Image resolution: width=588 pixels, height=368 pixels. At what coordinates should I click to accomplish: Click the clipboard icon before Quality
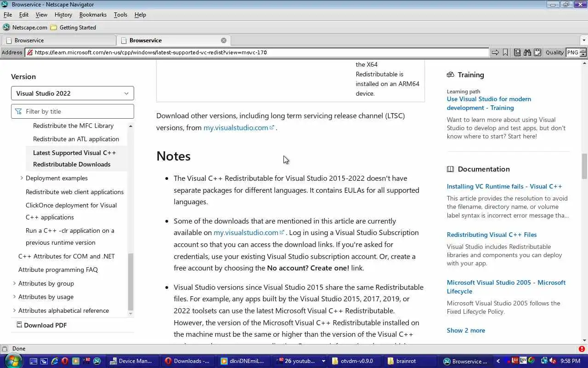(x=537, y=52)
